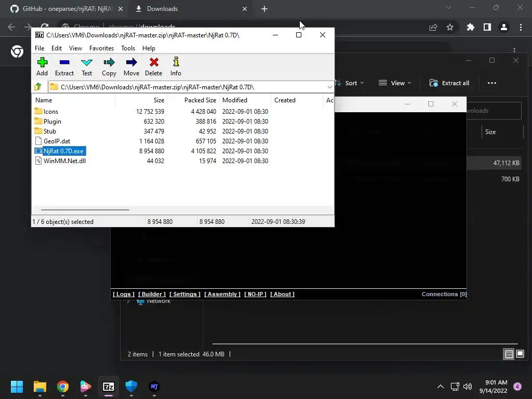The image size is (532, 399).
Task: Click the Extract toolbar icon
Action: pos(64,66)
